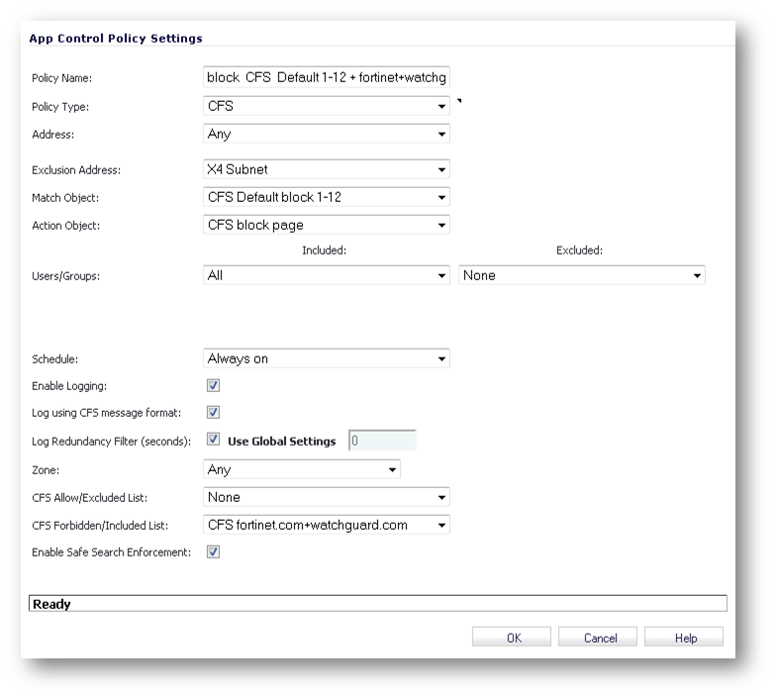Expand the Action Object dropdown
The width and height of the screenshot is (777, 700).
(x=326, y=225)
